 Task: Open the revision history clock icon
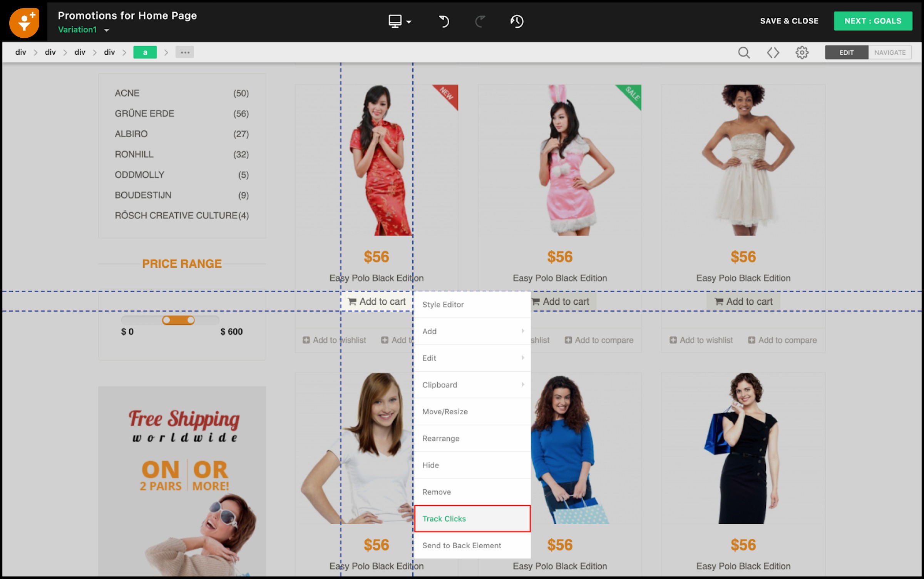point(516,21)
